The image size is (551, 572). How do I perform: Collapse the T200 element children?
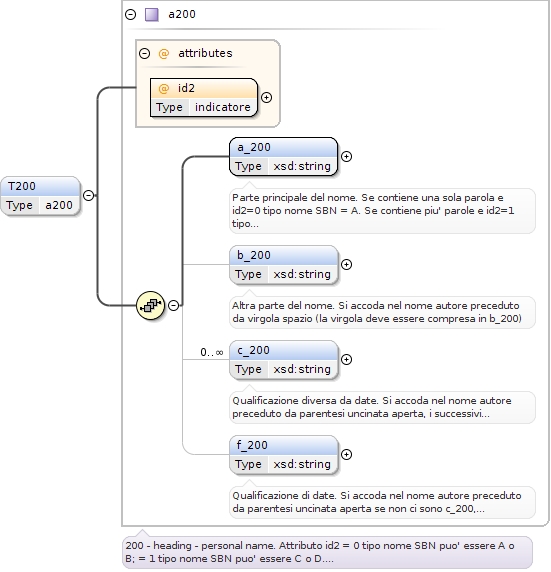click(88, 196)
